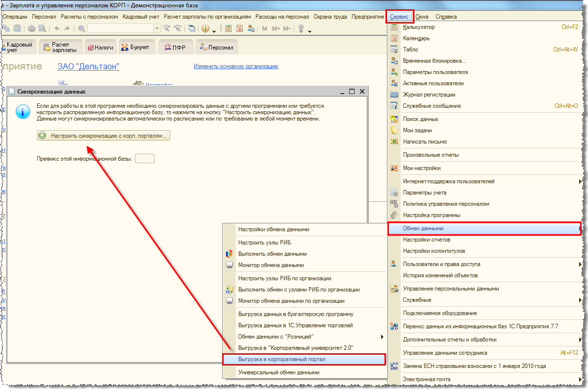Click the M memory button in the toolbar

pyautogui.click(x=265, y=28)
